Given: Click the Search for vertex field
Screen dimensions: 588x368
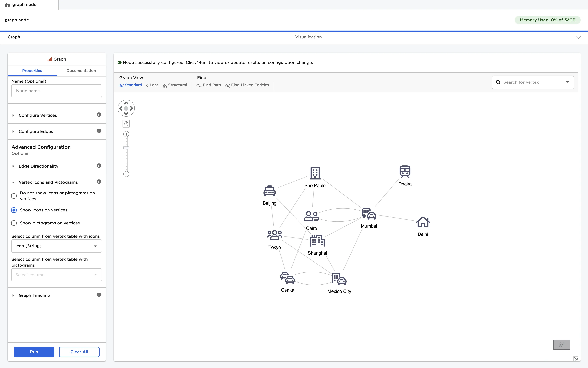Looking at the screenshot, I should 530,82.
